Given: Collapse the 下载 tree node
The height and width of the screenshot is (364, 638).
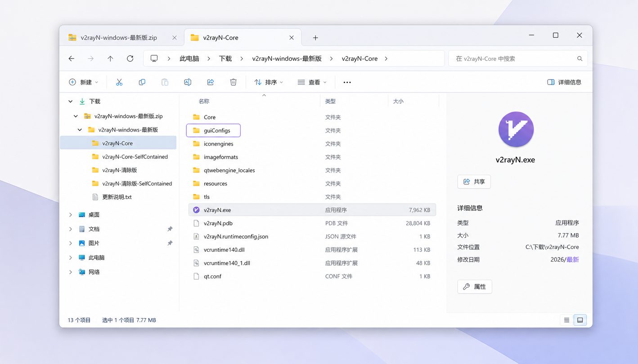Looking at the screenshot, I should (71, 102).
